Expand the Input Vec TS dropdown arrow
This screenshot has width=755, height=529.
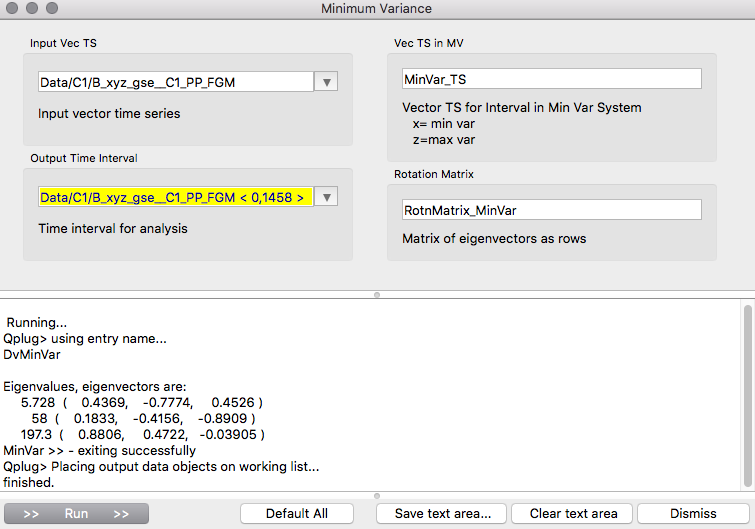pos(326,82)
